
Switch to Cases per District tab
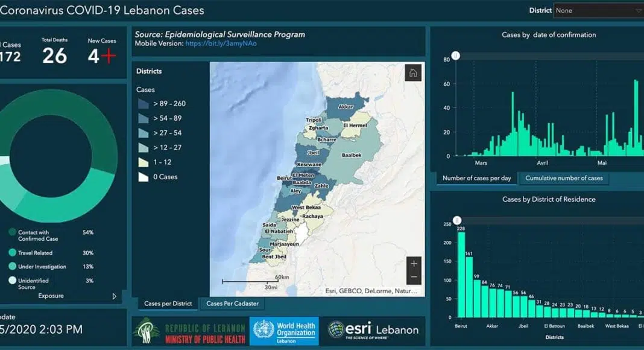tap(168, 304)
